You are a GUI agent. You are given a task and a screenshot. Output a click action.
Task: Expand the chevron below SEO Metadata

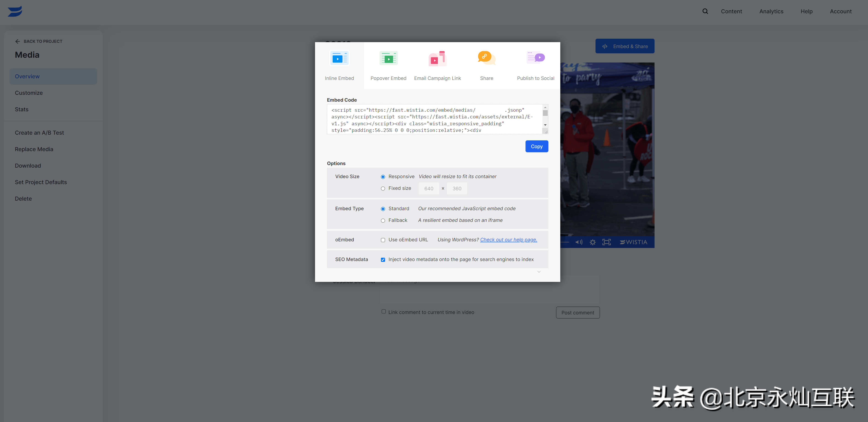539,272
